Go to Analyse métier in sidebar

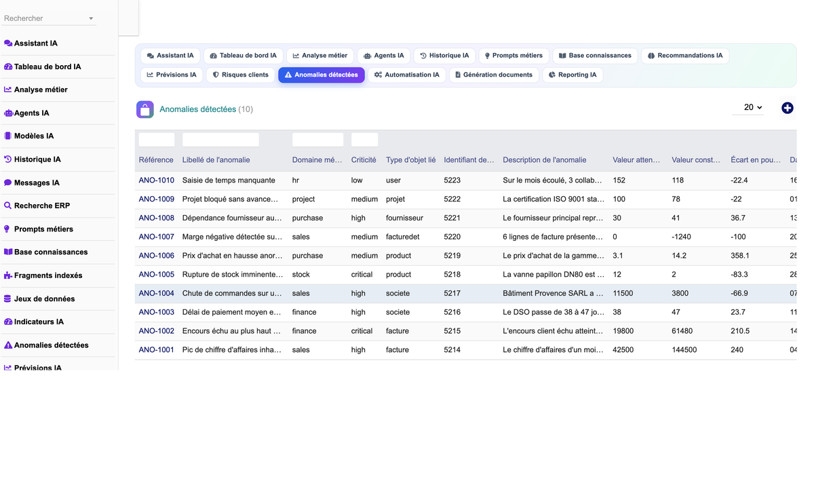[x=35, y=90]
